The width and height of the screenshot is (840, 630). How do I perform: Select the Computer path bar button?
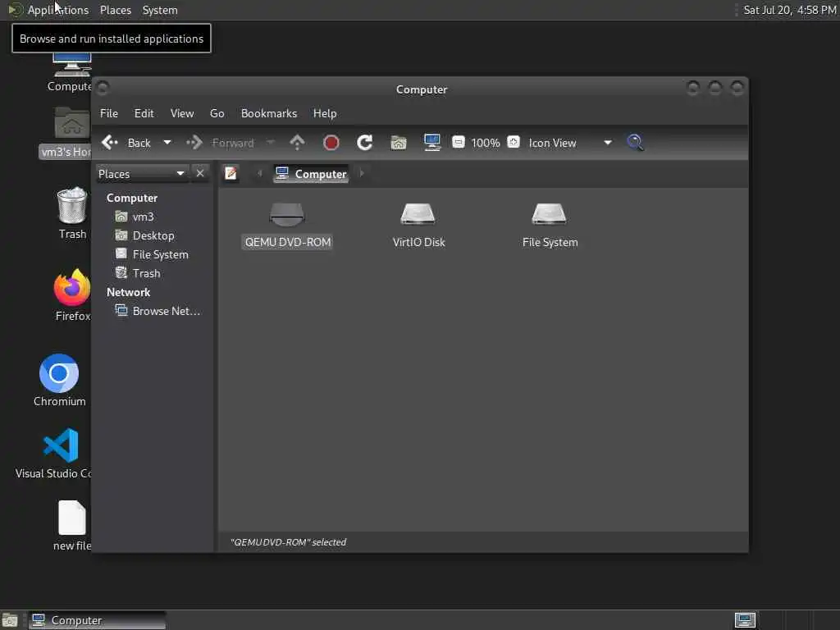click(311, 174)
